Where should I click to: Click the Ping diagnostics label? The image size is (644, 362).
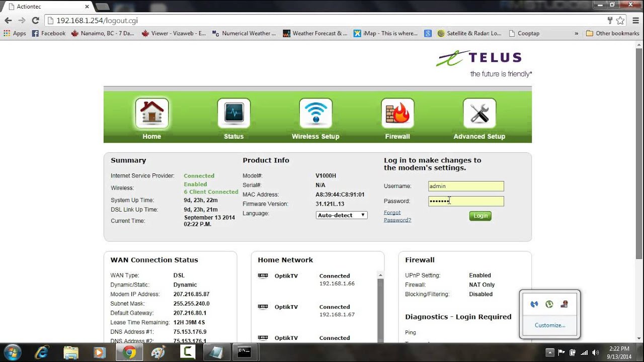click(411, 332)
